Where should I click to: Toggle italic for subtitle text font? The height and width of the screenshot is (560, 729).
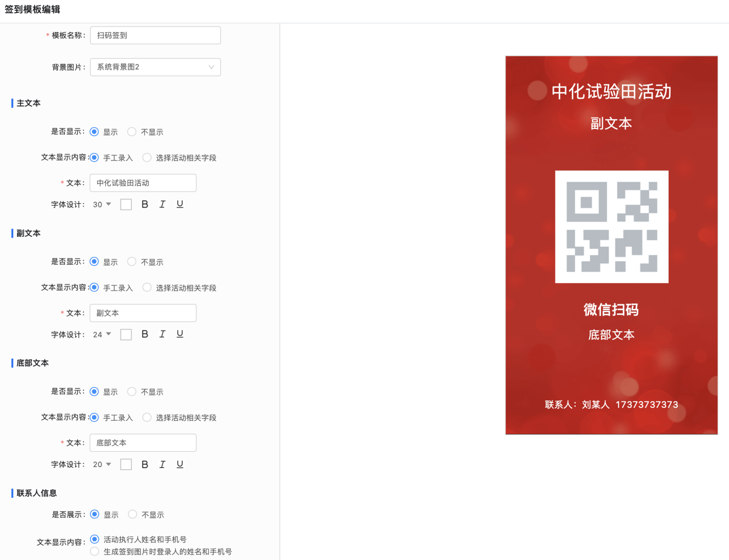pos(162,334)
